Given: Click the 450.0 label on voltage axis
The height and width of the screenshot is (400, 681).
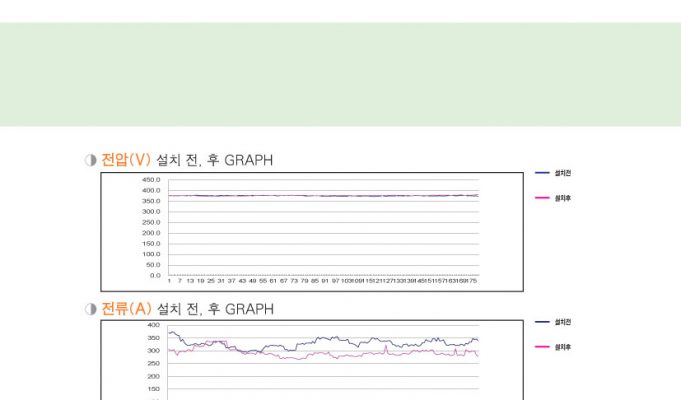Looking at the screenshot, I should click(x=151, y=180).
